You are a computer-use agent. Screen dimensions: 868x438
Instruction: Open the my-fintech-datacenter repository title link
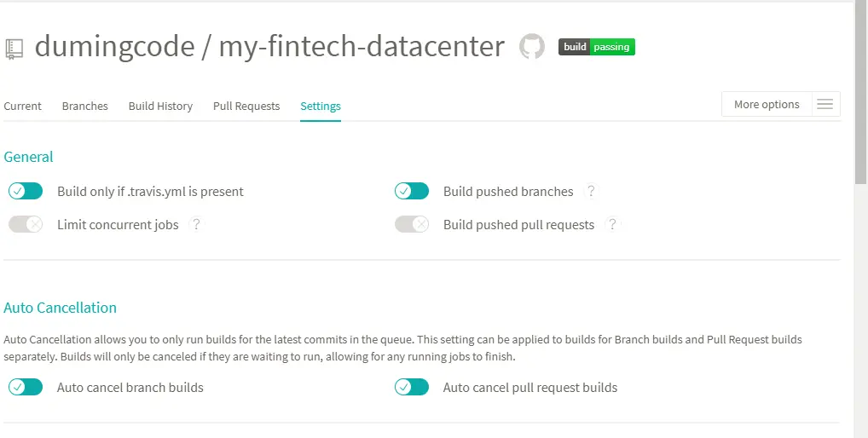pos(362,47)
